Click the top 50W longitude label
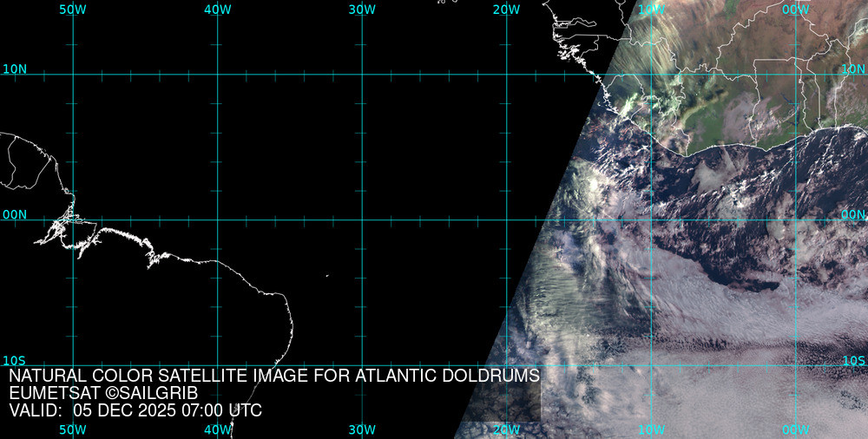 (73, 9)
